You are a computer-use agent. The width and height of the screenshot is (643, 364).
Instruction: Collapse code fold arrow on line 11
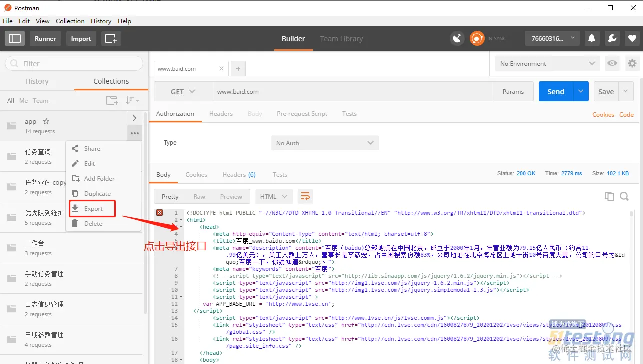tap(181, 297)
